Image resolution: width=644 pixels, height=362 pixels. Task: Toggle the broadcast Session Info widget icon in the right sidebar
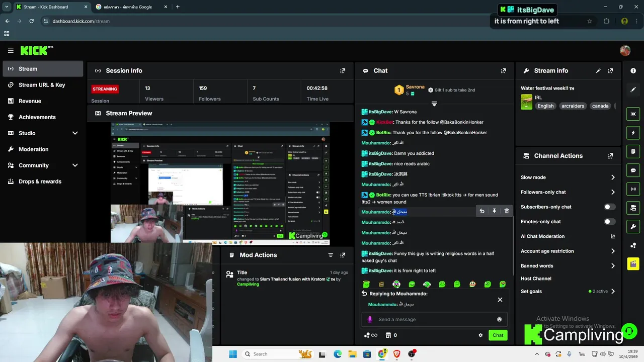point(633,189)
